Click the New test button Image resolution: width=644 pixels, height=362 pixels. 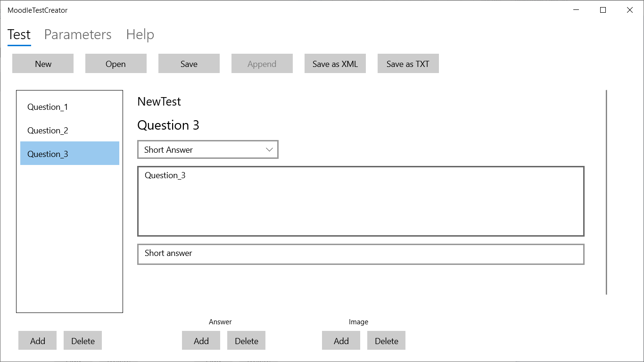(x=43, y=64)
